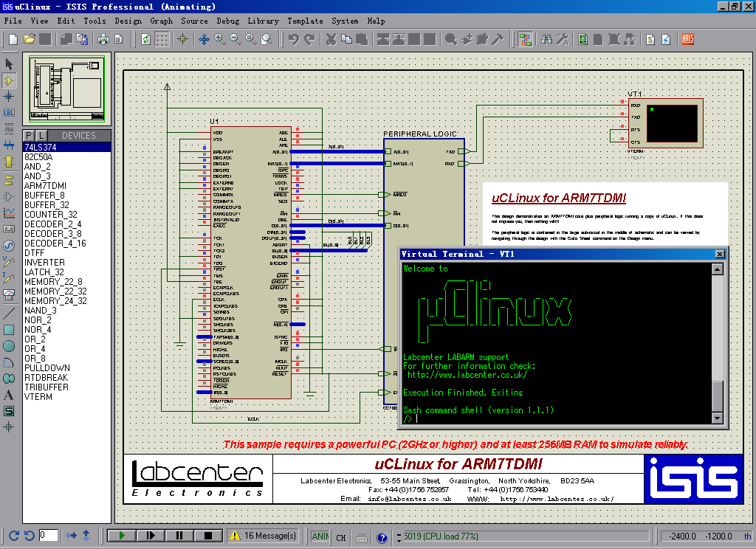Open the System menu

tap(345, 21)
